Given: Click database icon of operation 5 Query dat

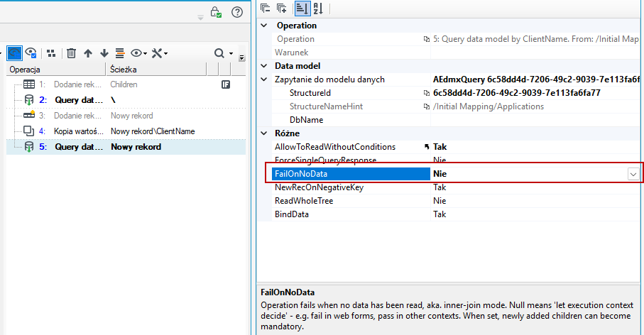Looking at the screenshot, I should click(29, 146).
